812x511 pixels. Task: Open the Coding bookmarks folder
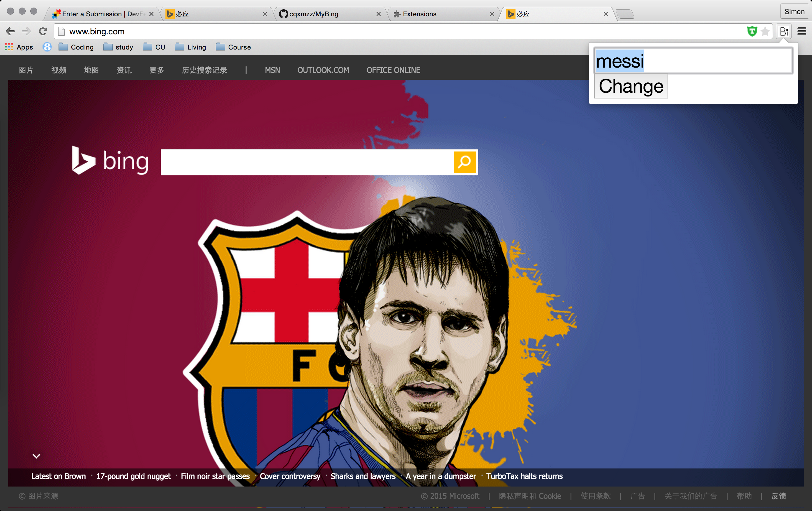click(x=76, y=47)
